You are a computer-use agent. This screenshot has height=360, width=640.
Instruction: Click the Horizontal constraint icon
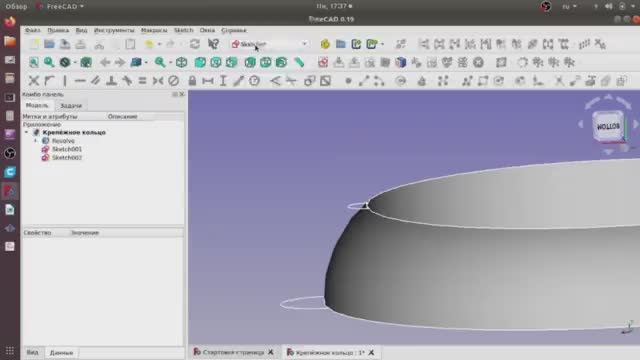[80, 80]
